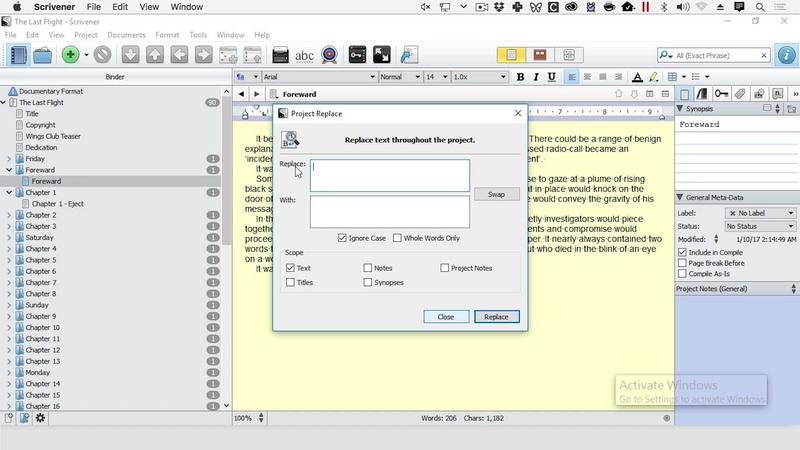
Task: Open the Tools menu
Action: click(198, 35)
